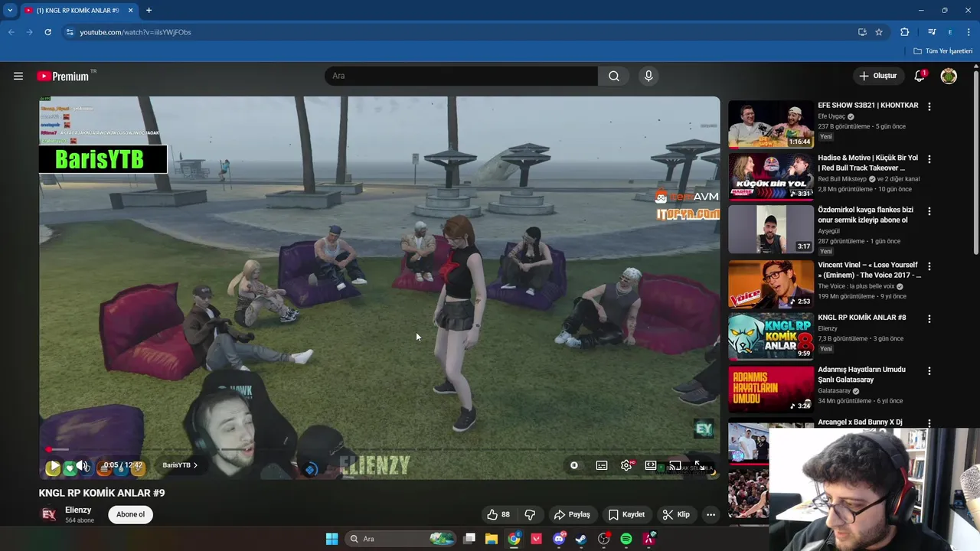
Task: Open the YouTube account avatar menu
Action: tap(949, 76)
